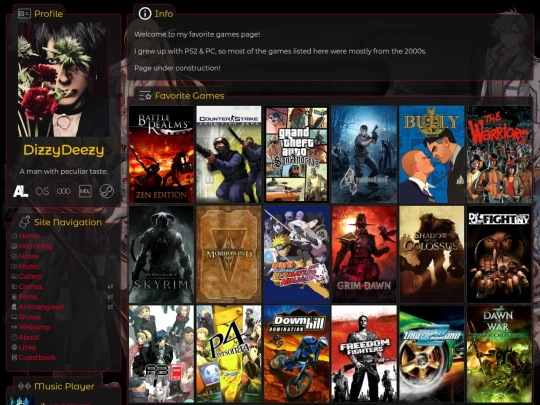This screenshot has width=540, height=405.
Task: Select the Counter-Strike Condition Zero cover
Action: (x=229, y=154)
